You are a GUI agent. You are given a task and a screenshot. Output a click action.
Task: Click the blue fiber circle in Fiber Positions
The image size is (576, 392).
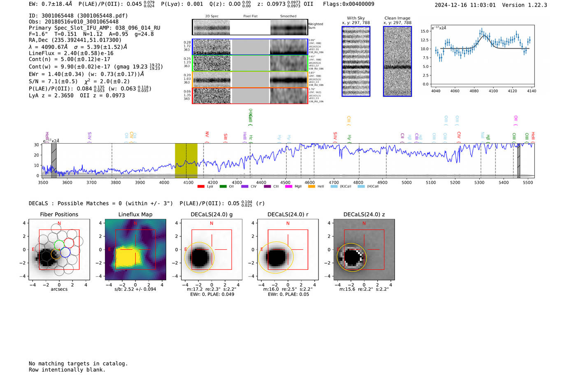[x=65, y=253]
